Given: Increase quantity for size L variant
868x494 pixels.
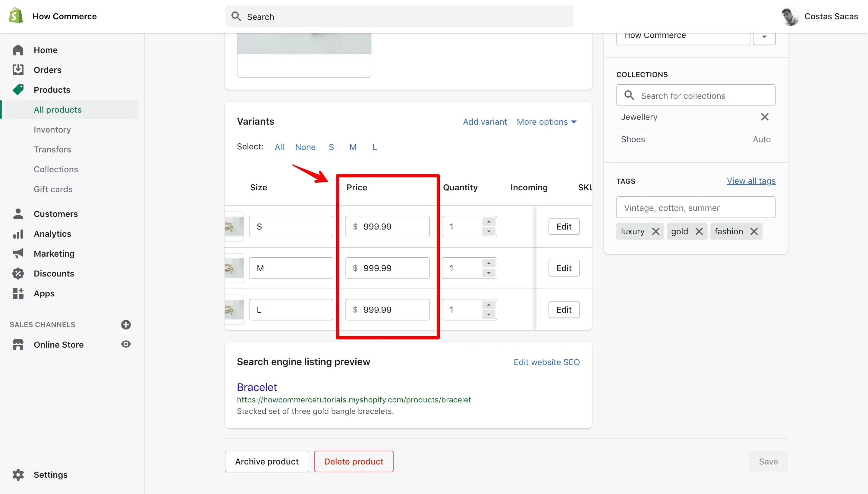Looking at the screenshot, I should coord(489,305).
